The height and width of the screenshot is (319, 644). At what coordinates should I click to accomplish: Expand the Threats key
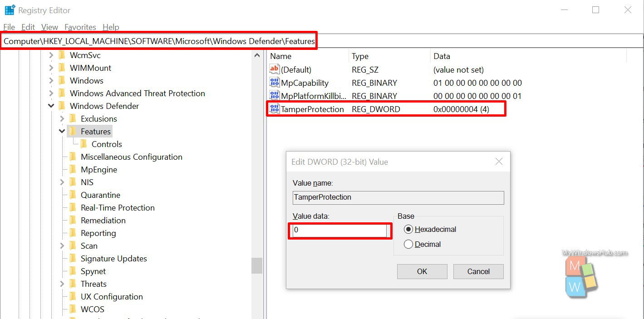click(x=62, y=284)
